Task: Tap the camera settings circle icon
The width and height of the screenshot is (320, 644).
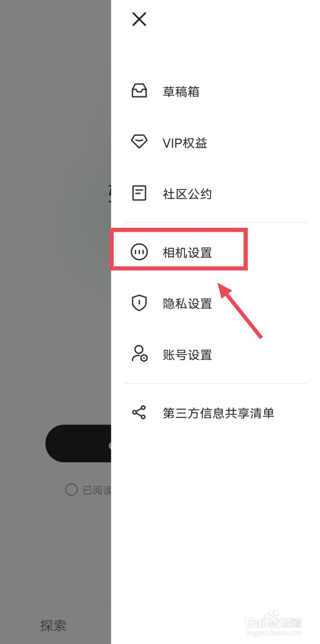Action: click(139, 252)
